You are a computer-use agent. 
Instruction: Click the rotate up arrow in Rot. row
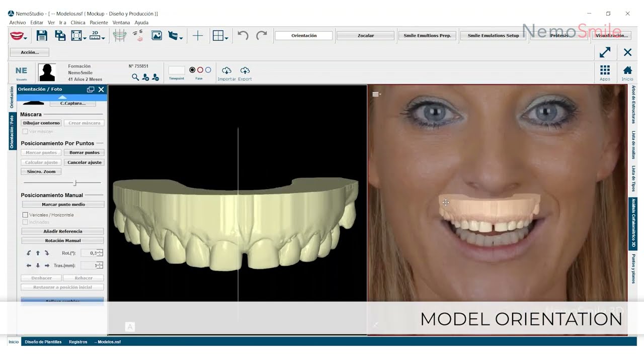coord(38,253)
